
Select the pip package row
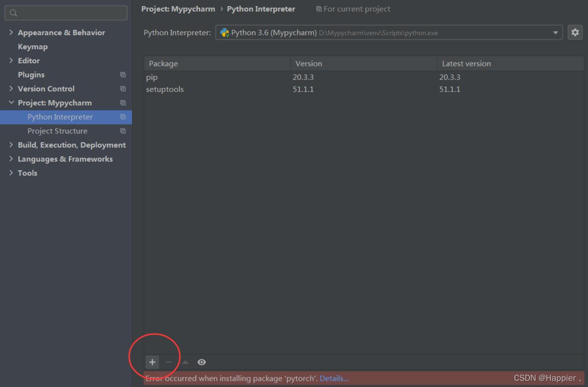pyautogui.click(x=364, y=77)
